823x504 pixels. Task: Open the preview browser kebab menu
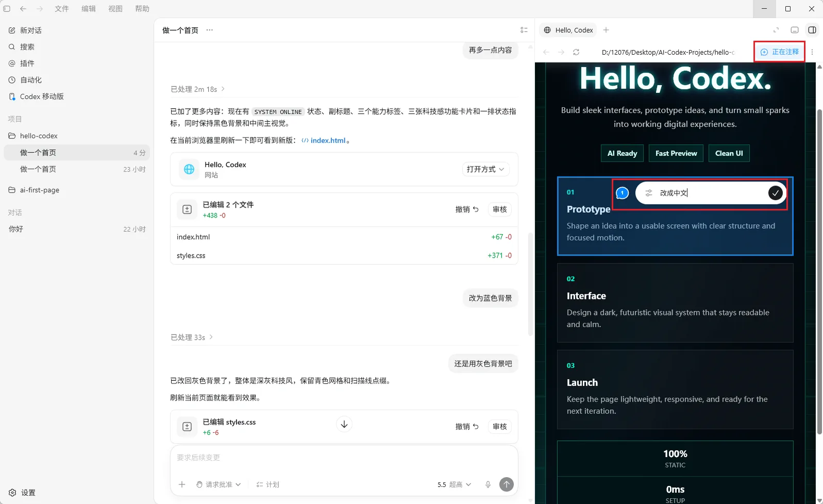(x=812, y=52)
